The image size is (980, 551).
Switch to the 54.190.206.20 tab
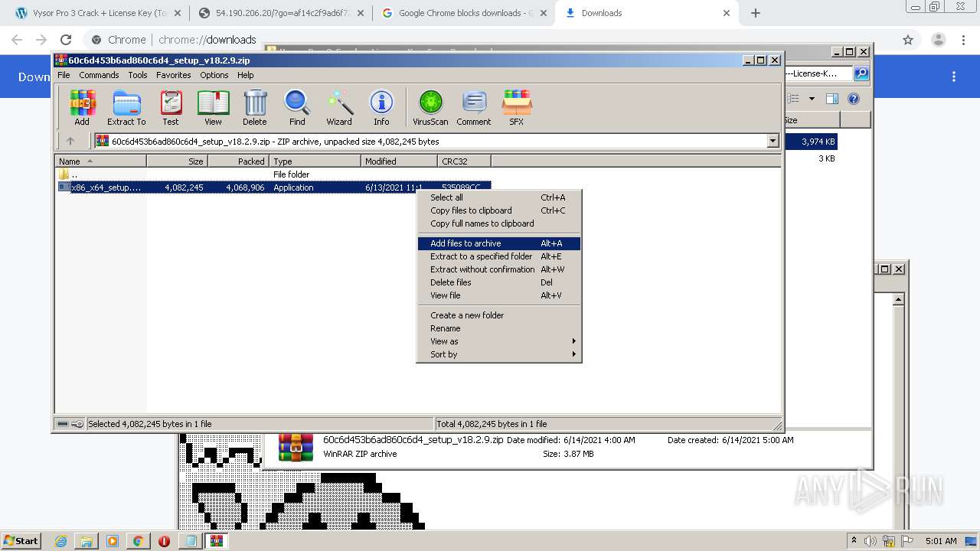[x=281, y=13]
